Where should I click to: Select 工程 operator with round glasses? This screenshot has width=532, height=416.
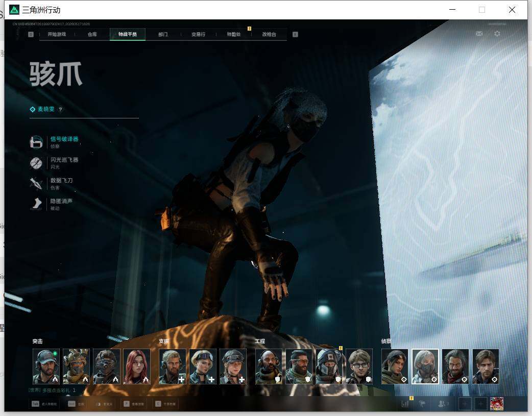(359, 366)
